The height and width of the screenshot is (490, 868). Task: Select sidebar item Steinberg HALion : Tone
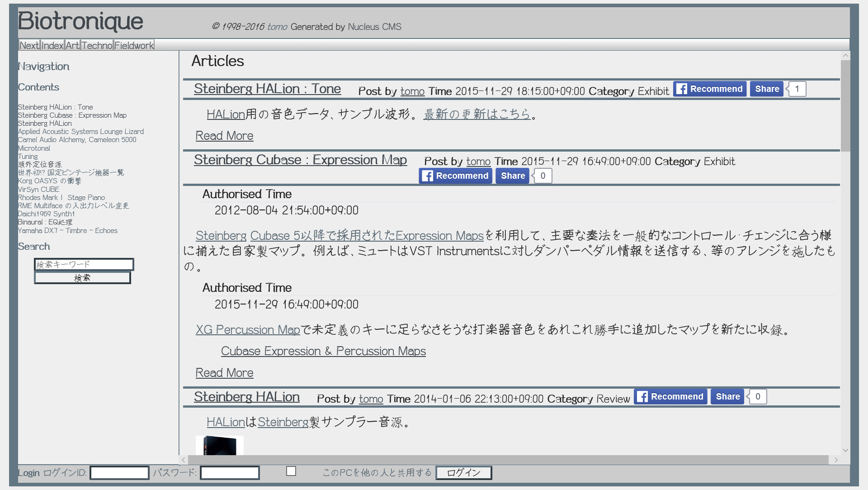click(x=55, y=107)
